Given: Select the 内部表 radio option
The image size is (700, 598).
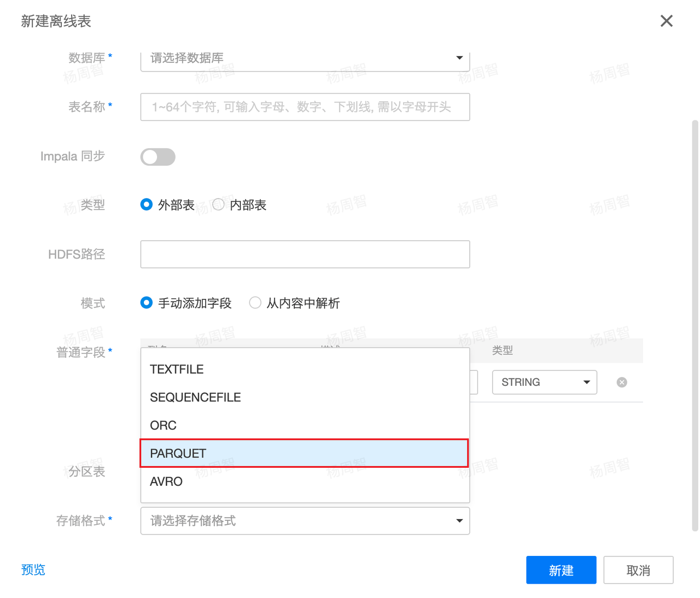Looking at the screenshot, I should tap(219, 205).
